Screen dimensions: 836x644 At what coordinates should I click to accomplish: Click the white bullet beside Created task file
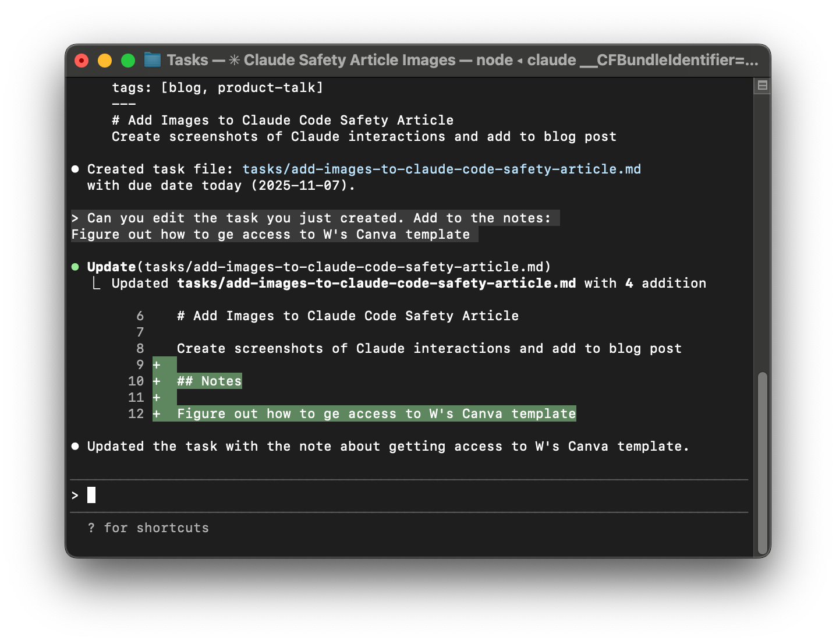pyautogui.click(x=75, y=169)
